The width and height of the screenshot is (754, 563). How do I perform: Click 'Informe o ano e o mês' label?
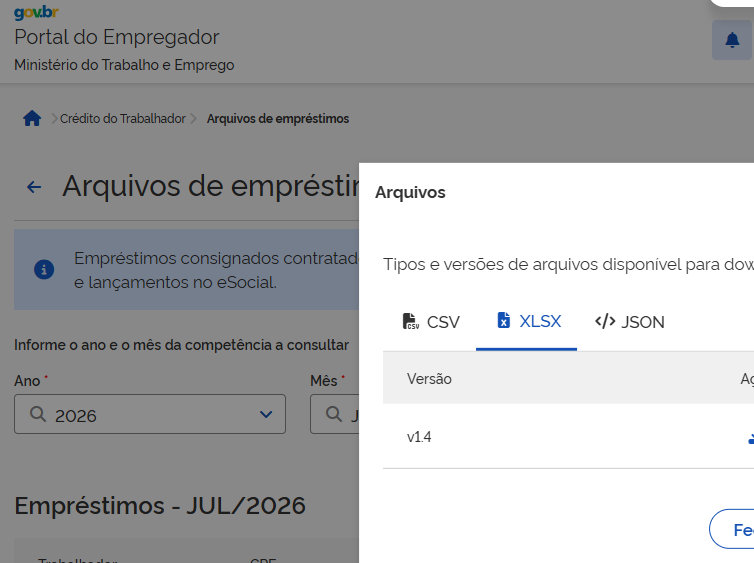click(x=181, y=345)
